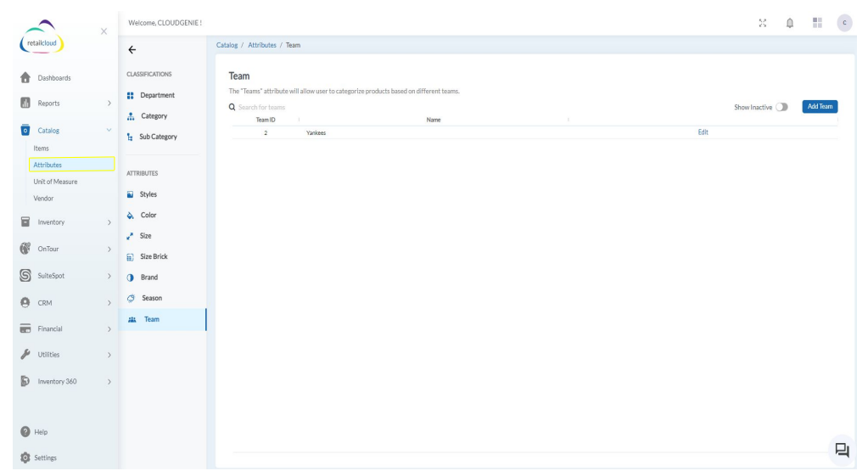Click the Department grid icon
868x471 pixels.
(131, 96)
